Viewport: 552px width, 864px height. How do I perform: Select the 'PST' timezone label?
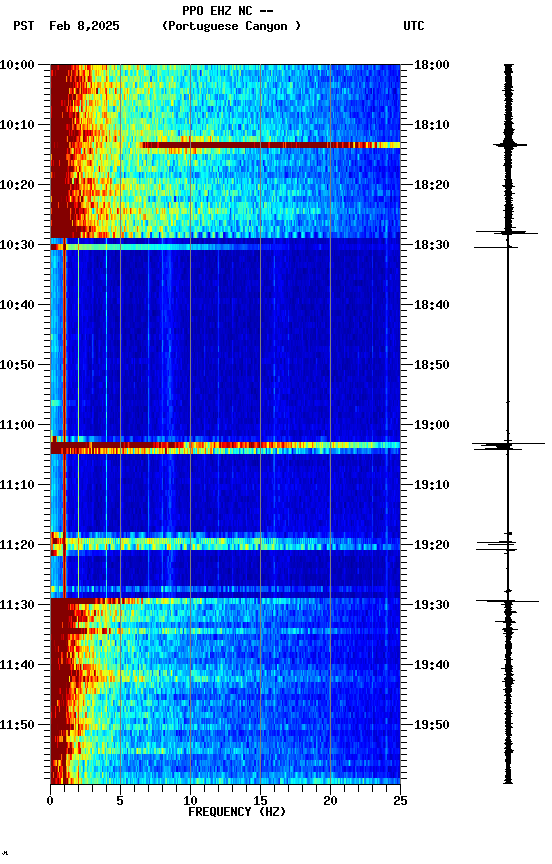click(x=24, y=26)
